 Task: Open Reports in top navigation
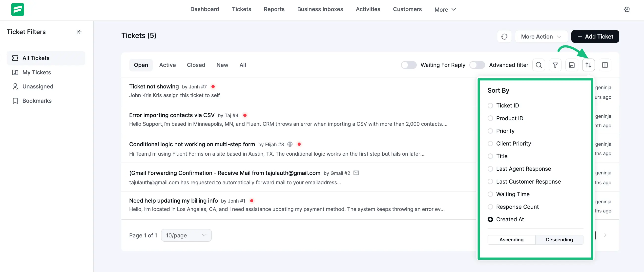click(x=274, y=9)
